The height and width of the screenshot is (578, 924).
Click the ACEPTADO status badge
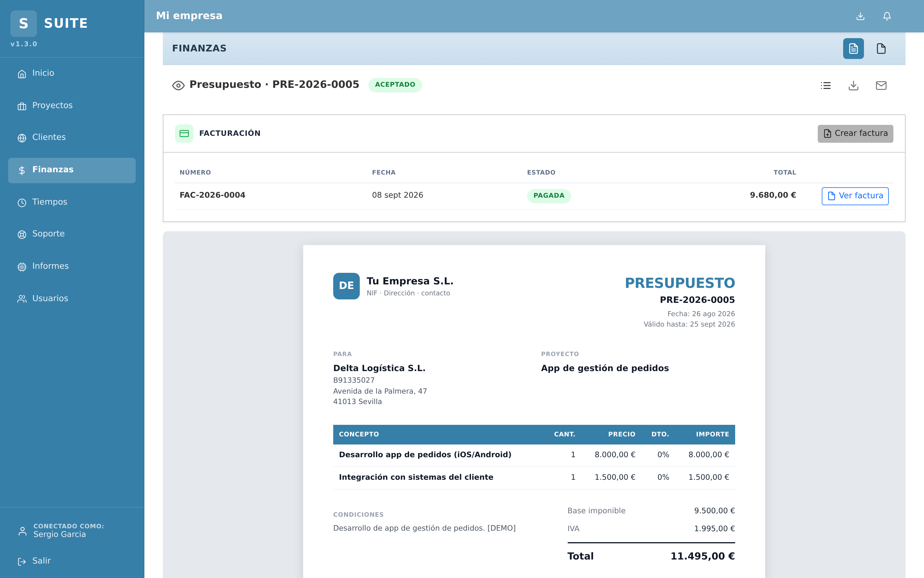tap(395, 85)
